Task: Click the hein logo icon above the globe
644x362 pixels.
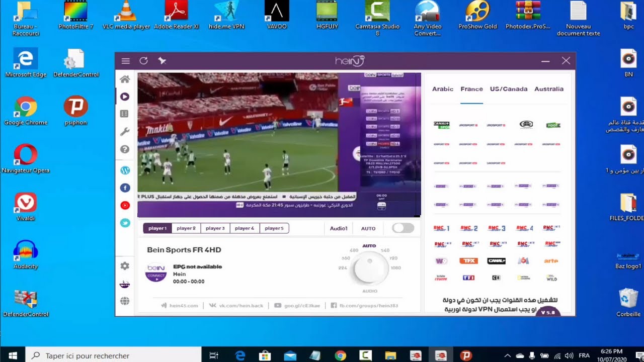Action: (125, 284)
